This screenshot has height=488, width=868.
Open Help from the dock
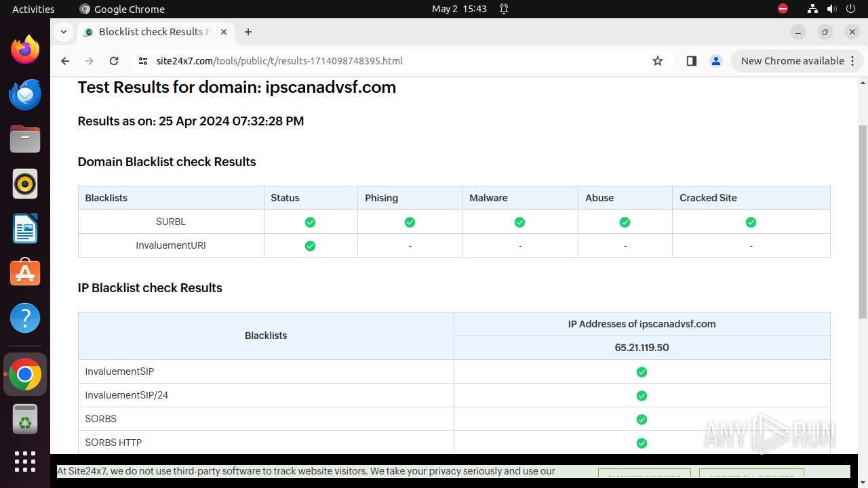click(25, 318)
